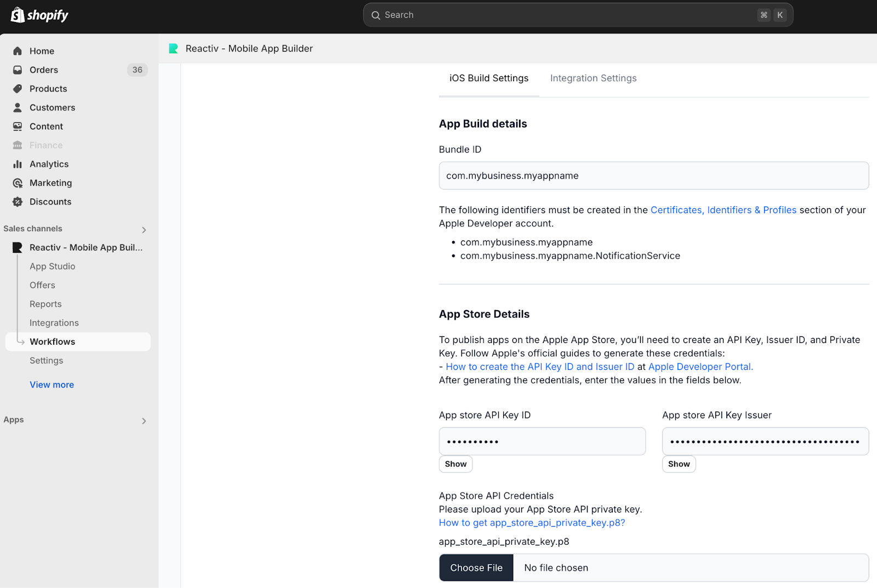This screenshot has height=588, width=877.
Task: Click the Bundle ID input field
Action: tap(653, 176)
